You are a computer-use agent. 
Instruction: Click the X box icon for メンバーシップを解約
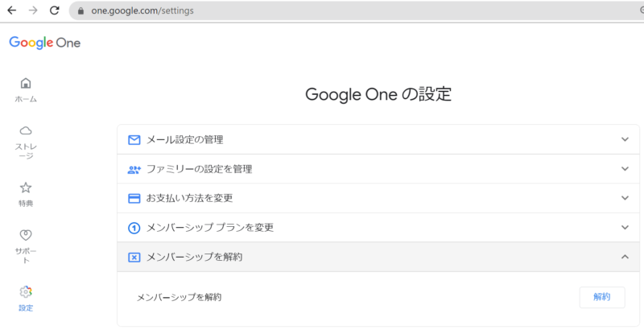point(134,258)
